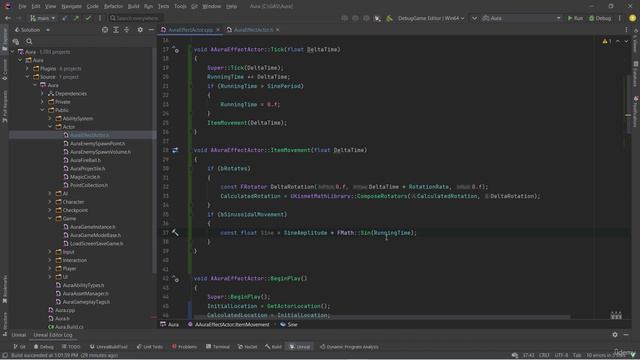Viewport: 640px width, 360px height.
Task: Click the attach-to-process icon beside hammer
Action: [378, 18]
